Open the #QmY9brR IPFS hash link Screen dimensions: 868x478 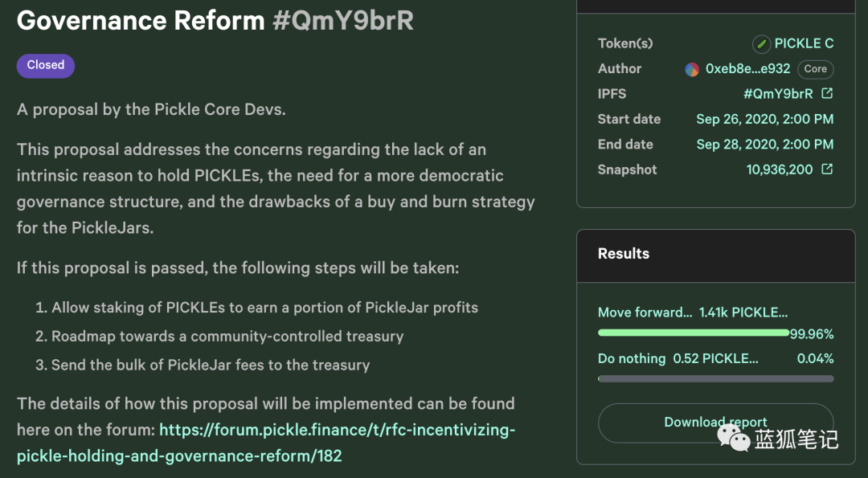[778, 94]
